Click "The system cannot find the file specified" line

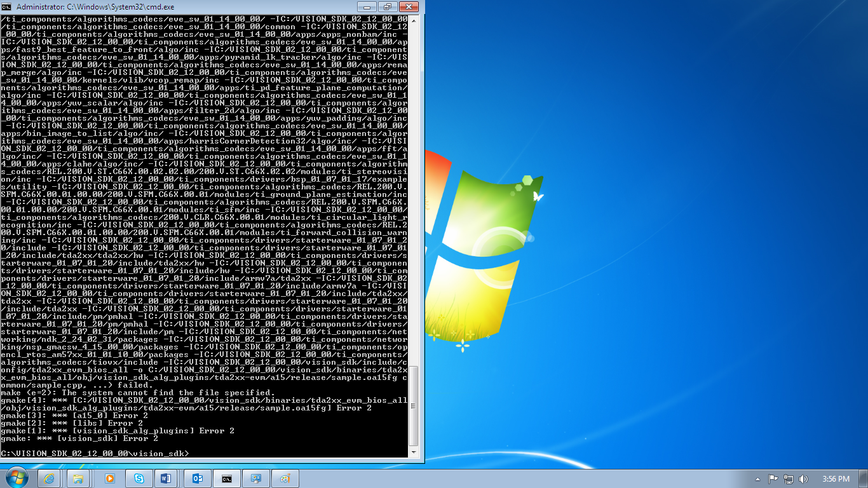[138, 392]
